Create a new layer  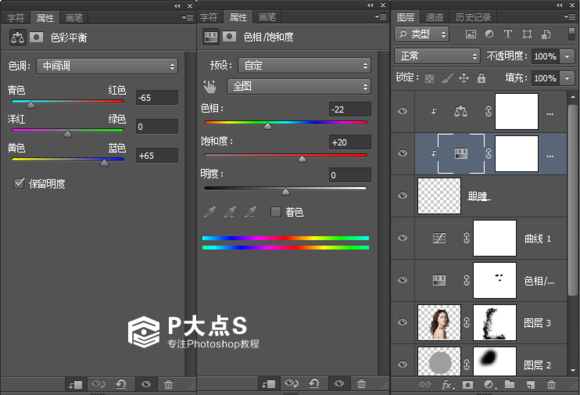coord(530,385)
